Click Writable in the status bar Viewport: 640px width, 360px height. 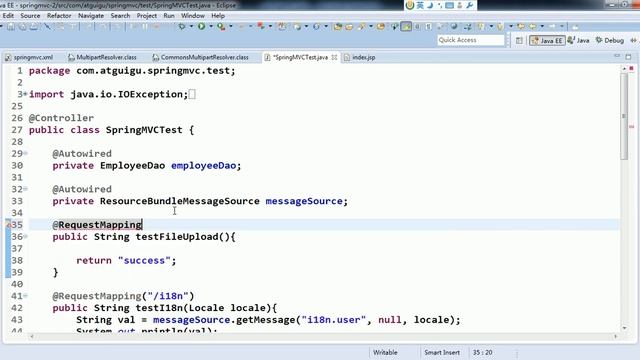385,352
